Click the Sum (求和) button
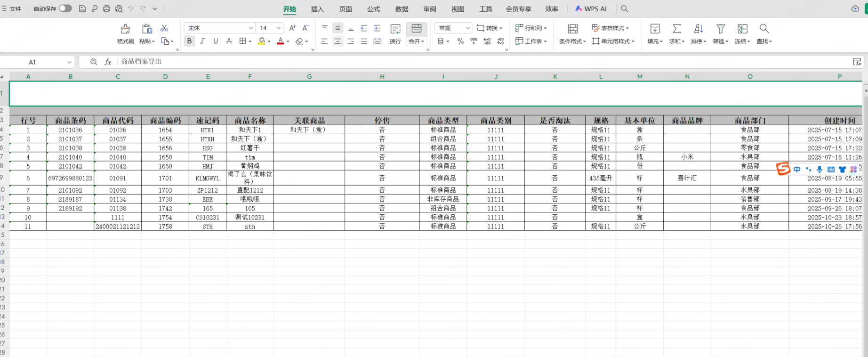This screenshot has width=868, height=357. 677,34
